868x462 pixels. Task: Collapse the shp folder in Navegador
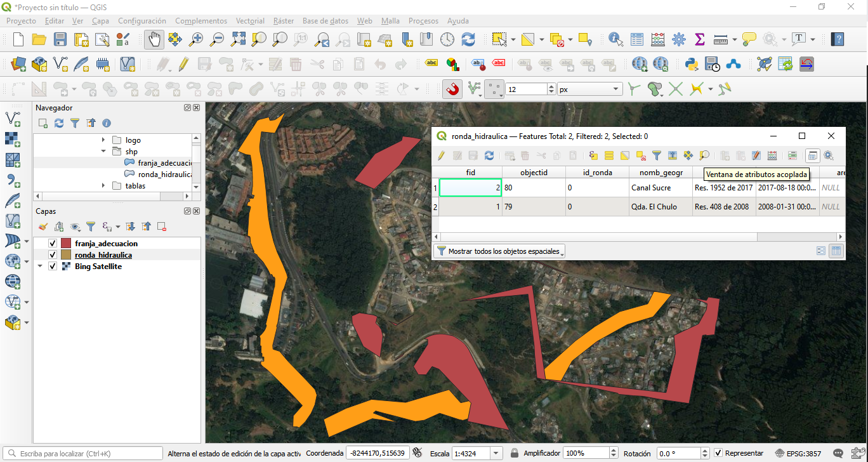point(103,152)
